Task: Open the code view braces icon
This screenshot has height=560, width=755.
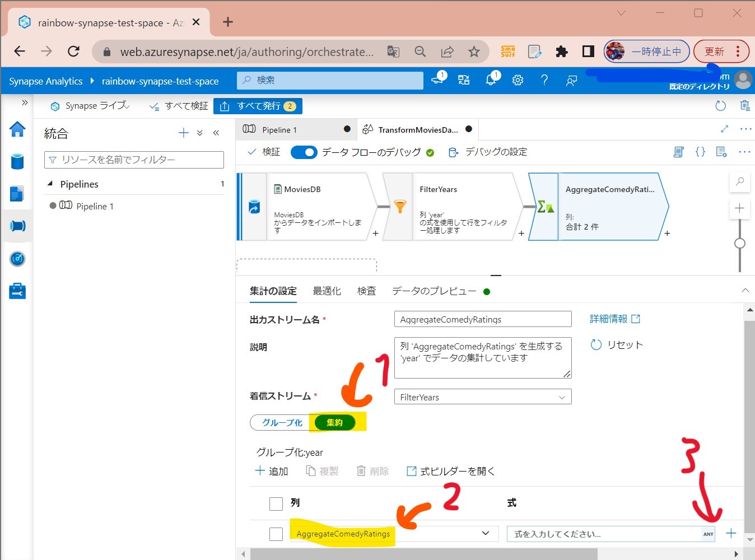Action: pyautogui.click(x=700, y=152)
